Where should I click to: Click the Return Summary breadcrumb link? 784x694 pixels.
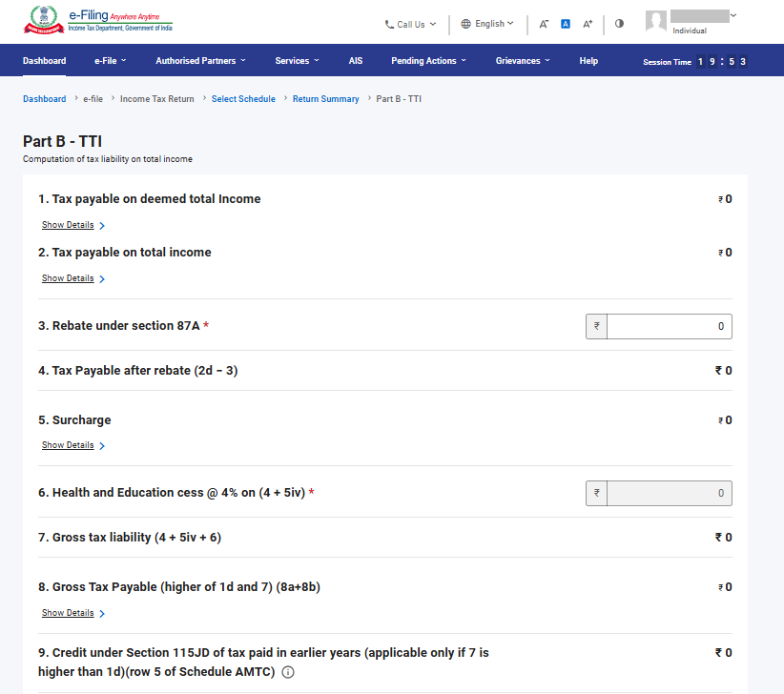[325, 99]
